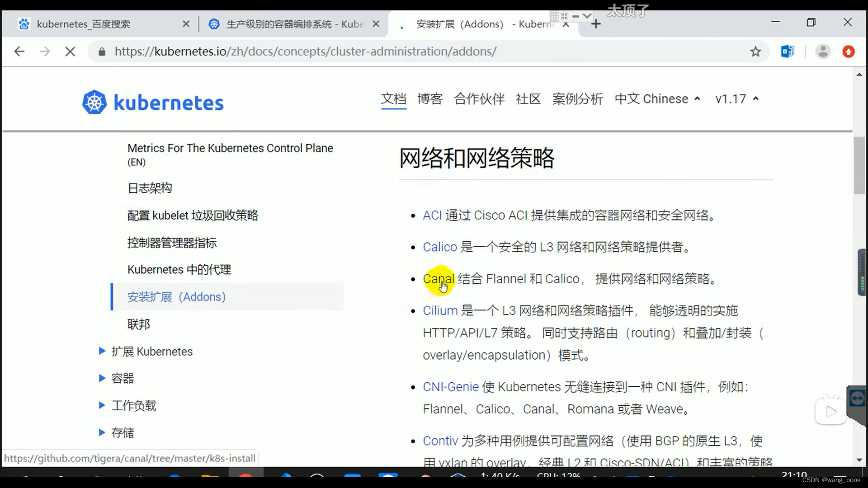View site security lock information
Viewport: 868px width, 488px height.
102,52
